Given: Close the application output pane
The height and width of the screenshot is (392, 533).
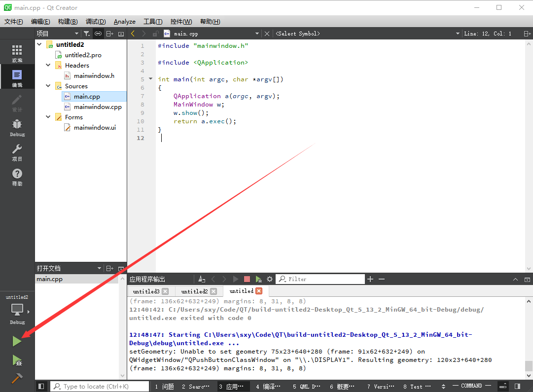Looking at the screenshot, I should (x=527, y=280).
